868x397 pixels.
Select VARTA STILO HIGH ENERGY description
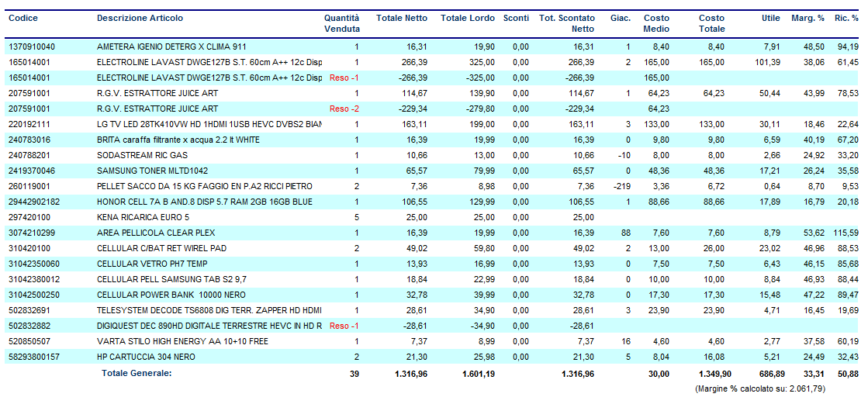(183, 341)
